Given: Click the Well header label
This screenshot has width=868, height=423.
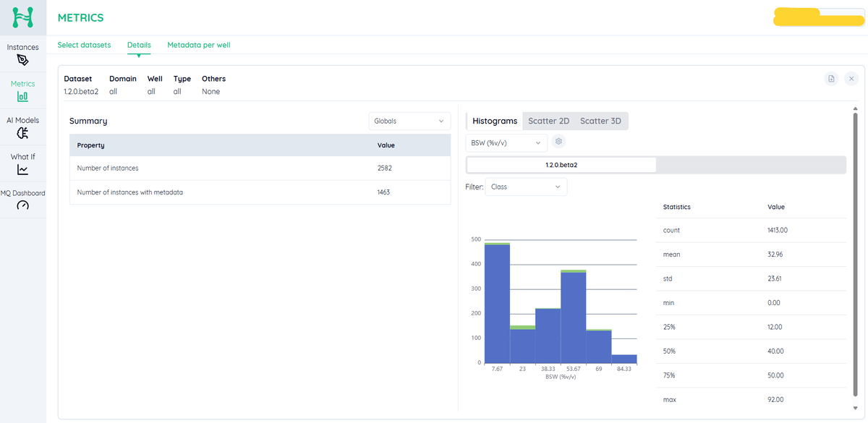Looking at the screenshot, I should (x=155, y=79).
